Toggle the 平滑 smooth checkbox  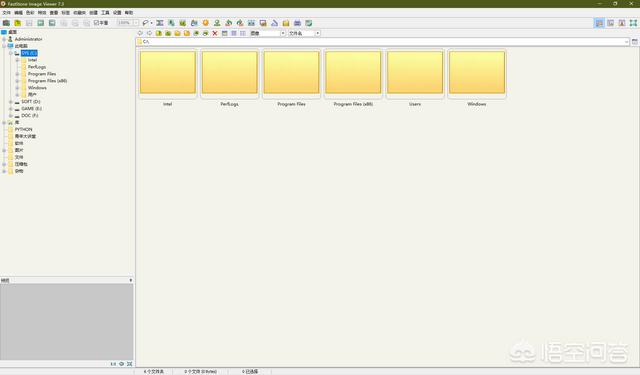(101, 23)
